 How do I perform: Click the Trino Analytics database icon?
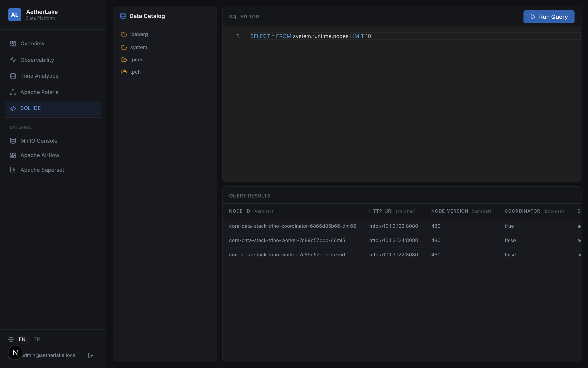click(x=13, y=76)
